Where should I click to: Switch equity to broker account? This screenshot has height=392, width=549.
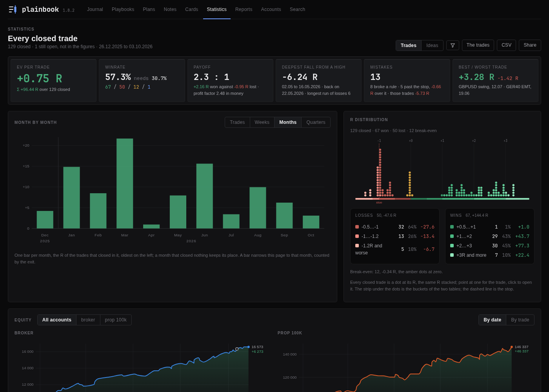tap(88, 320)
